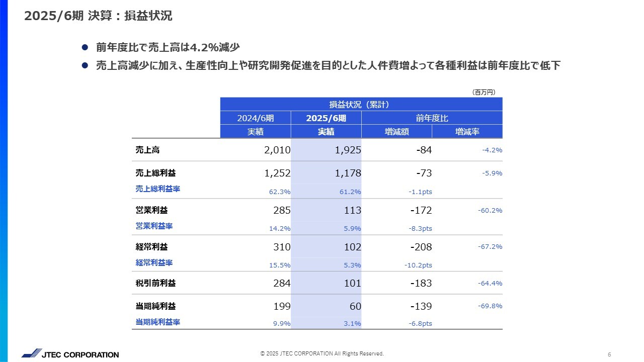The image size is (644, 362).
Task: Select the 売上総利益 row label
Action: click(x=156, y=173)
